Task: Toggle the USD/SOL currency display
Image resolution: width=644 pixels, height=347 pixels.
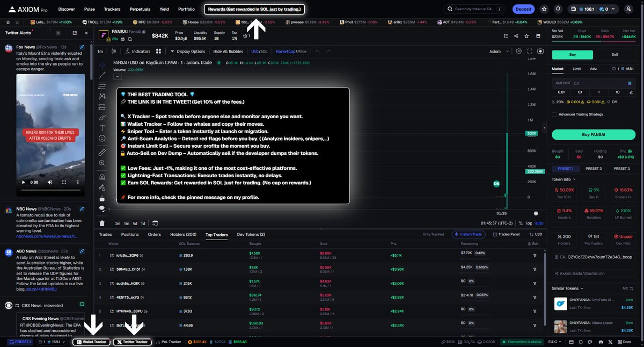Action: (x=260, y=52)
